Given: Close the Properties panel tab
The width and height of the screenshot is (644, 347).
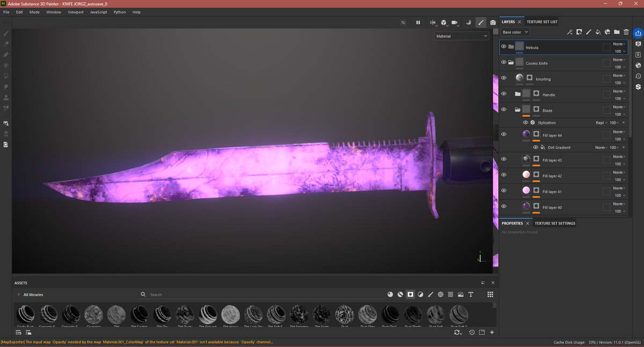Looking at the screenshot, I should [x=528, y=223].
